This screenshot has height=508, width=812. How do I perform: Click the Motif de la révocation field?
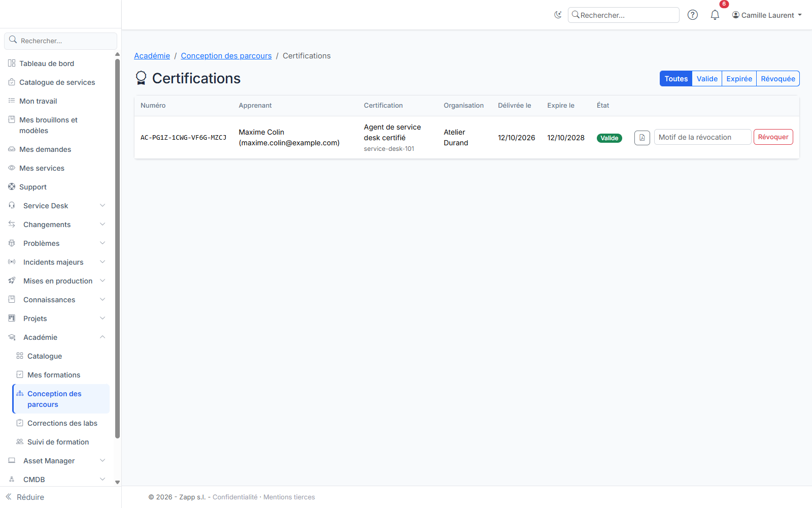(702, 137)
